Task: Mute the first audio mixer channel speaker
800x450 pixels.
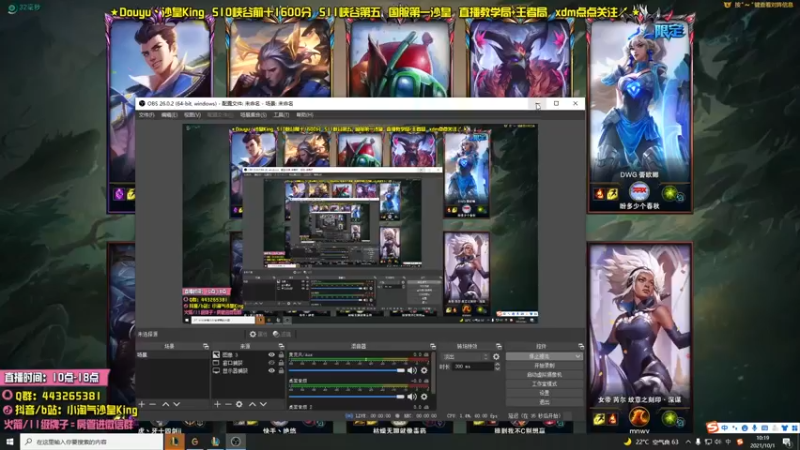Action: [x=412, y=370]
